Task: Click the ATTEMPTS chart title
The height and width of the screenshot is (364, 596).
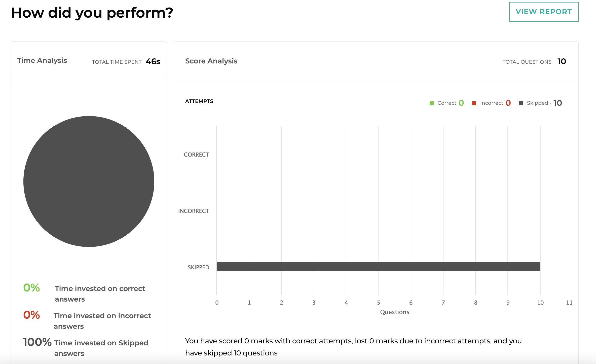Action: pyautogui.click(x=199, y=101)
